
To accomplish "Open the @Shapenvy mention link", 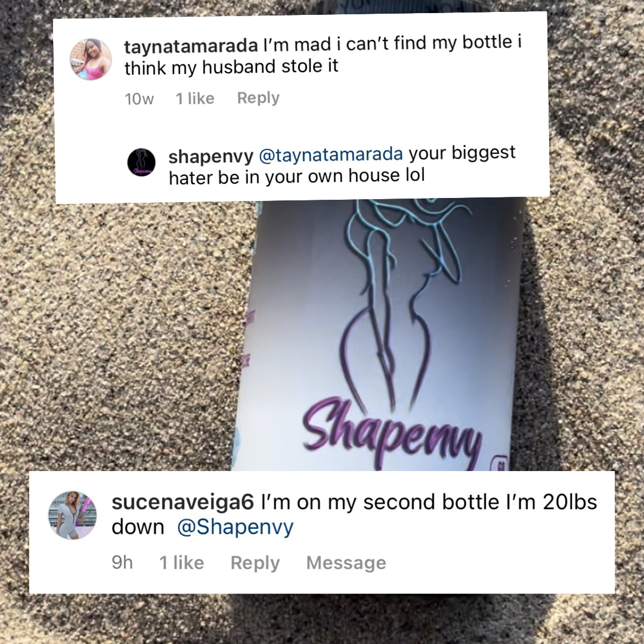I will 236,527.
